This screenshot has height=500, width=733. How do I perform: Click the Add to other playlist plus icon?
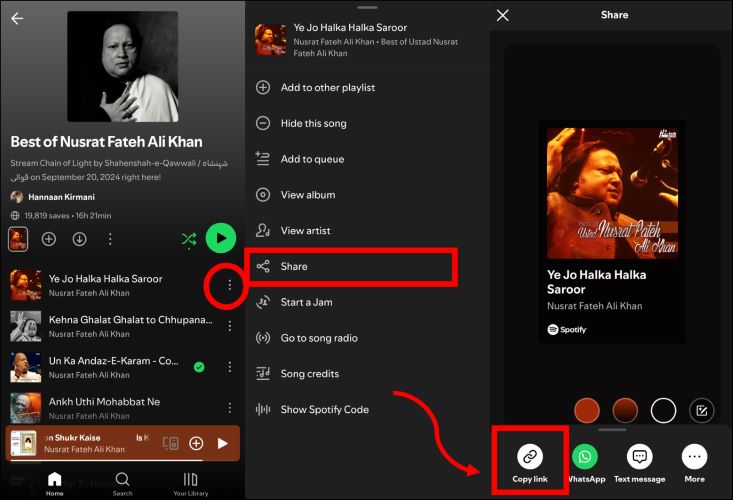(x=263, y=87)
